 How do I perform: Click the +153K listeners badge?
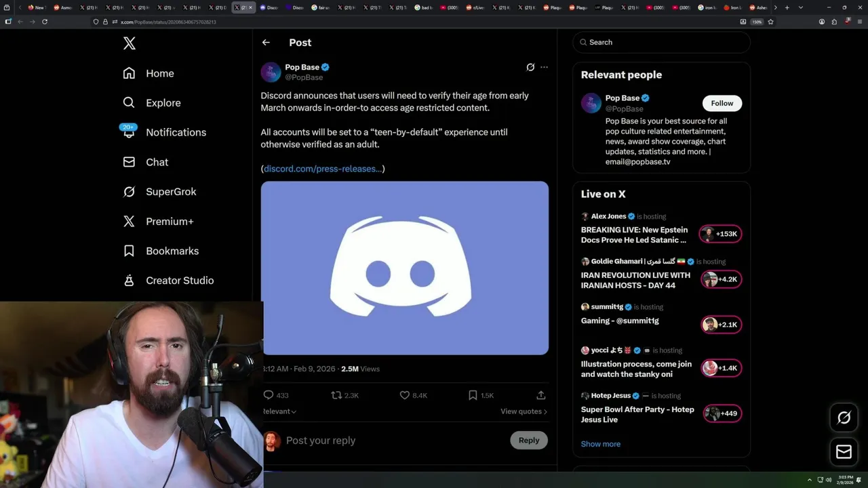(721, 234)
